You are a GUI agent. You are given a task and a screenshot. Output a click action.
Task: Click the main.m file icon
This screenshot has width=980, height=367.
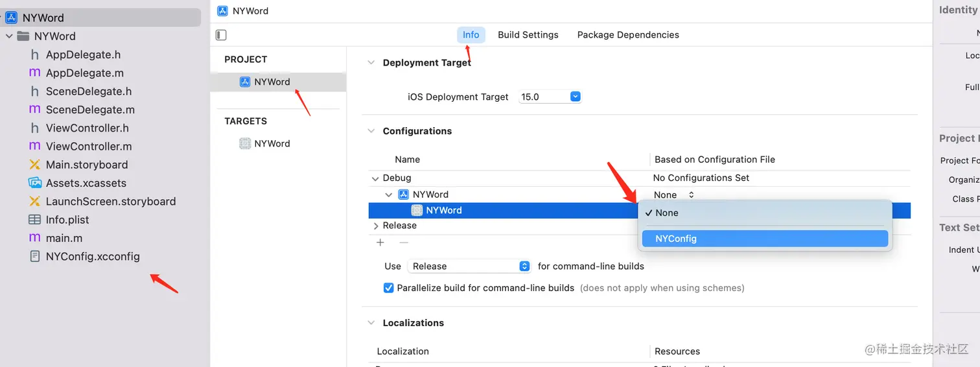click(34, 238)
